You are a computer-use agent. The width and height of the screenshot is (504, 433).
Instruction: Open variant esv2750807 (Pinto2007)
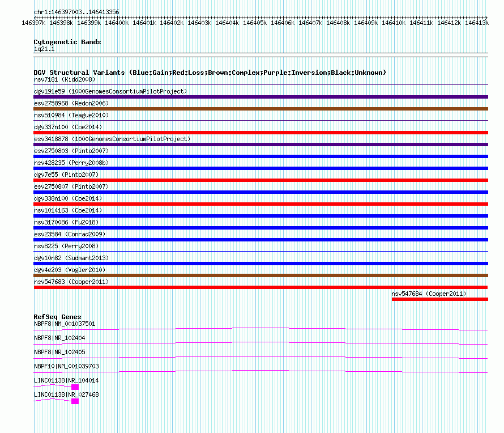click(x=71, y=186)
